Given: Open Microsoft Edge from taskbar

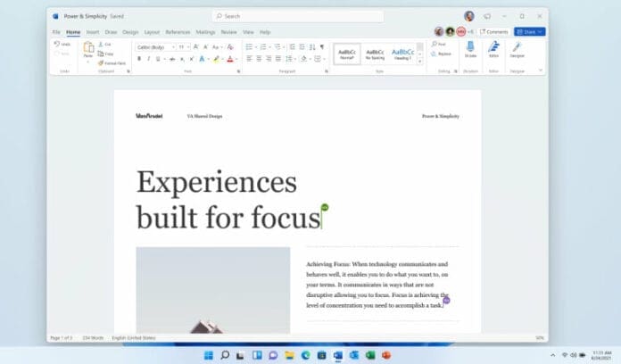Looking at the screenshot, I should 306,355.
